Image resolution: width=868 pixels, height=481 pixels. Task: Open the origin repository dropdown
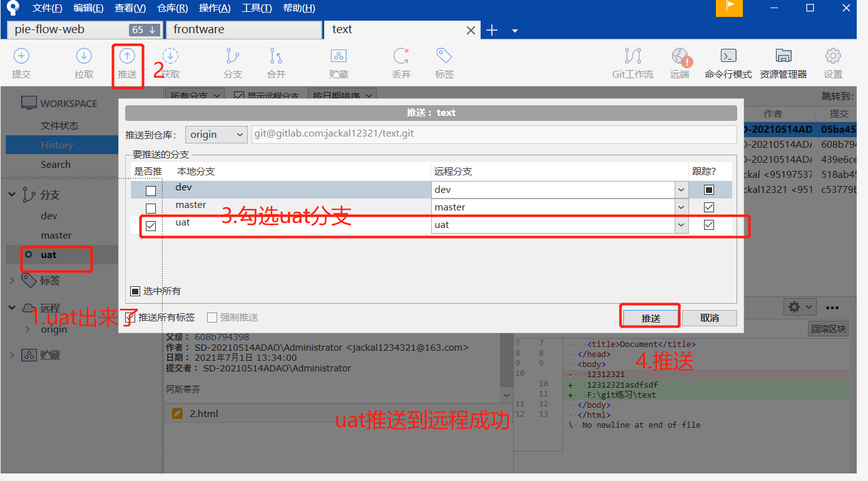click(217, 135)
